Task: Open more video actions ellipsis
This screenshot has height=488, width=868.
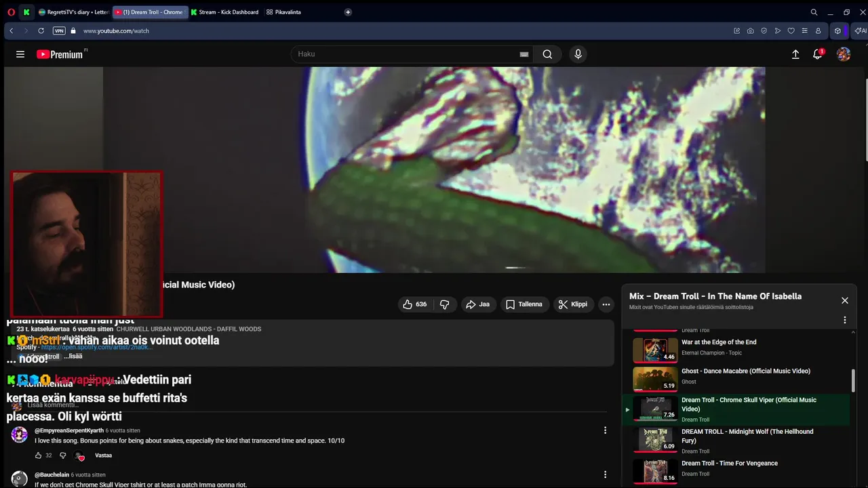Action: pos(606,304)
